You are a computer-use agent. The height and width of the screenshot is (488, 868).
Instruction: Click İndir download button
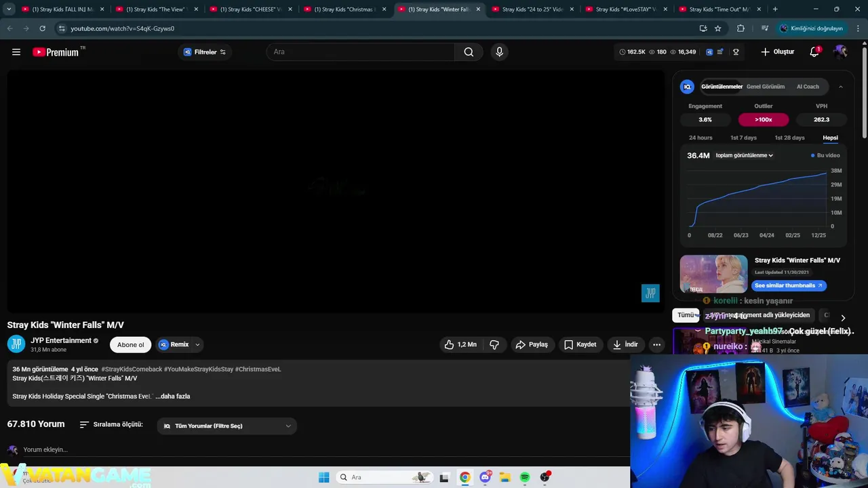tap(625, 344)
